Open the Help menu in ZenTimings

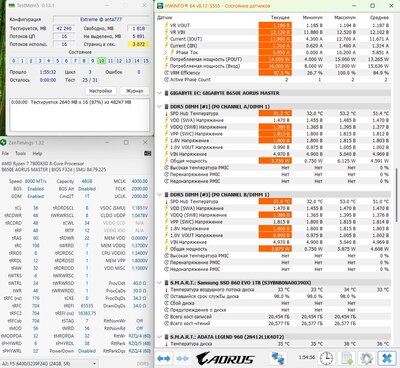37,153
